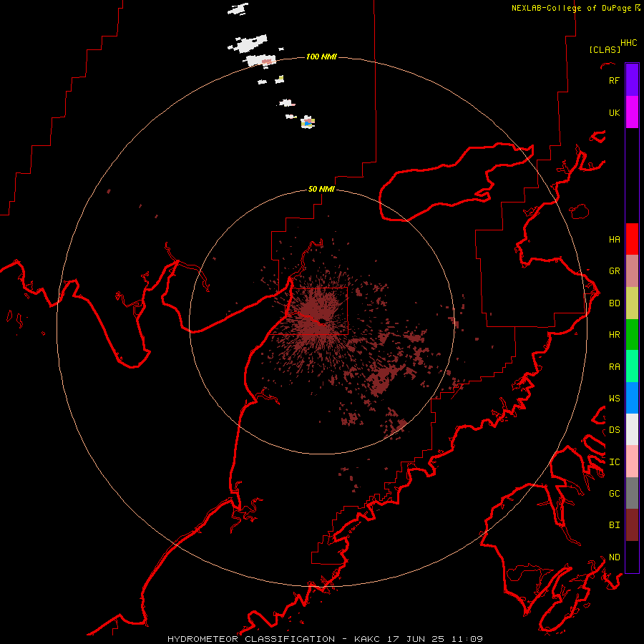Click the HYDROMETEOR CLASSIFICATION title text
Viewport: 644px width, 644px height.
point(251,639)
